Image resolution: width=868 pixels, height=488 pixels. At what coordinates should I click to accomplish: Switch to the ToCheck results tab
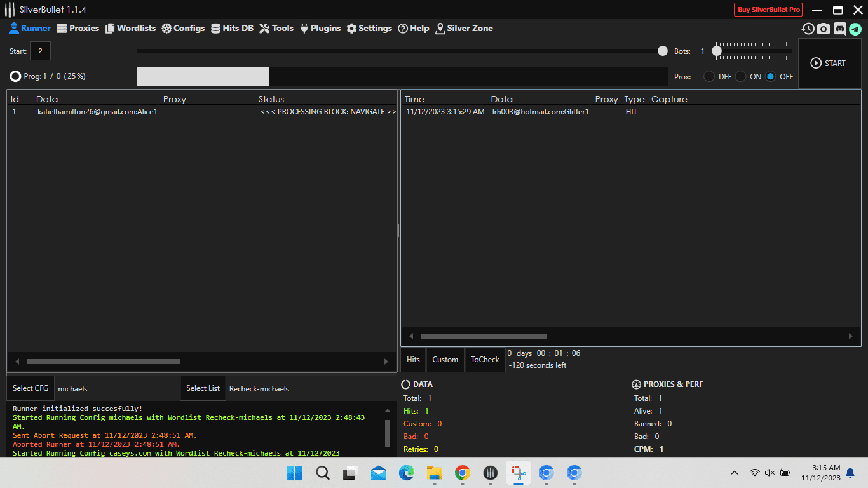(485, 360)
